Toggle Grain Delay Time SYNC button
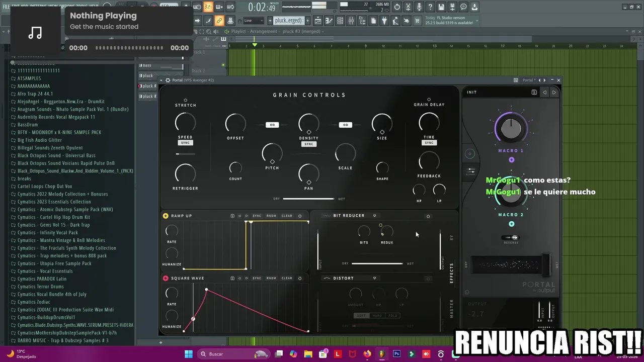 pyautogui.click(x=429, y=143)
